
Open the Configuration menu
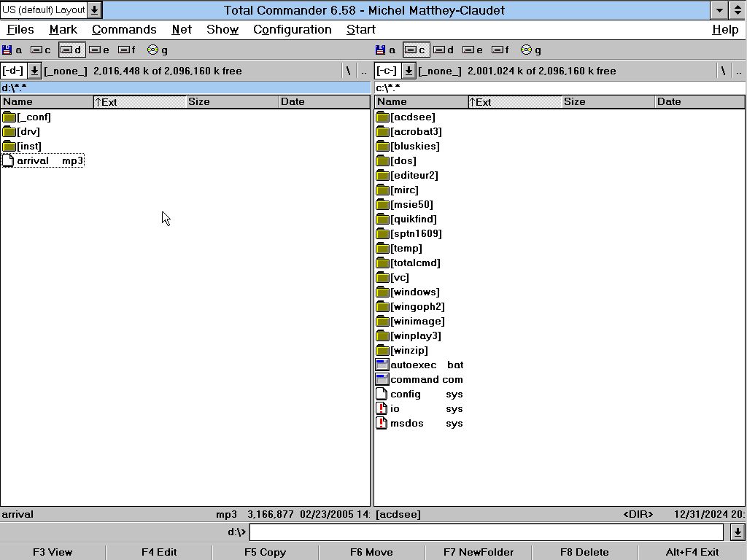tap(292, 29)
